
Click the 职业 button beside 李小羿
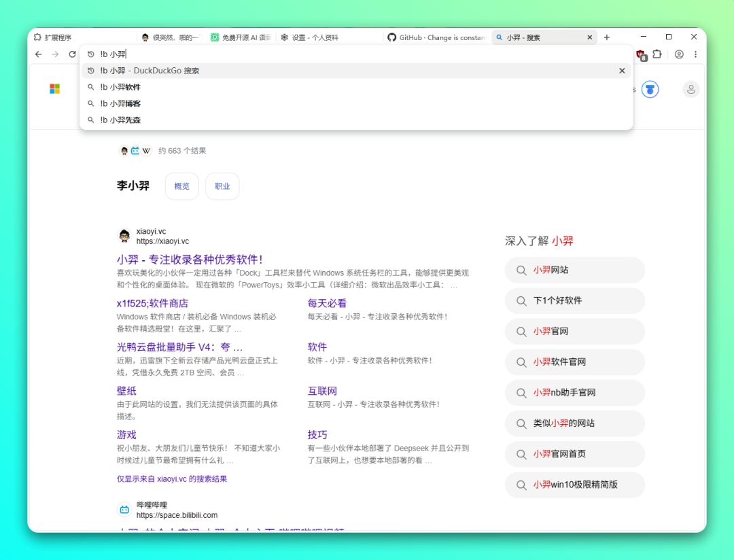click(222, 186)
